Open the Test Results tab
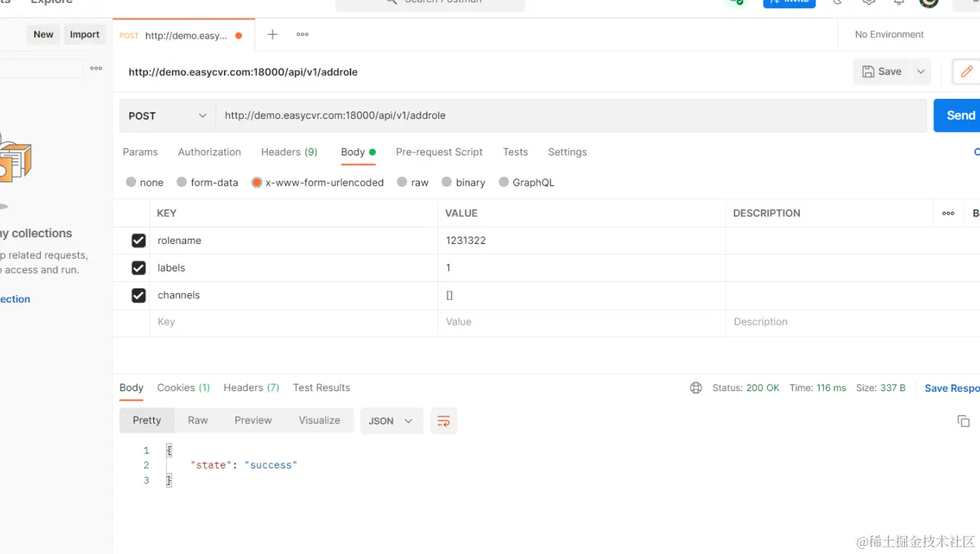Screen dimensions: 980x554 tap(321, 387)
